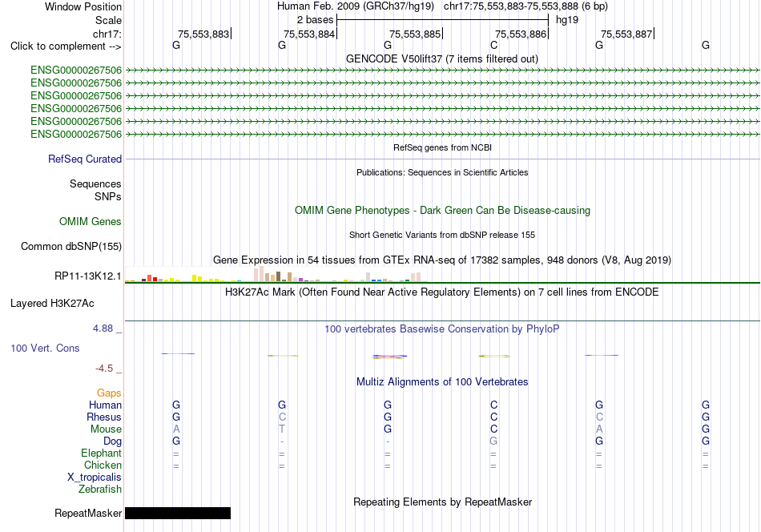Click the 'chr17:' ruler label
Viewport: 761px width, 532px height.
pos(107,34)
